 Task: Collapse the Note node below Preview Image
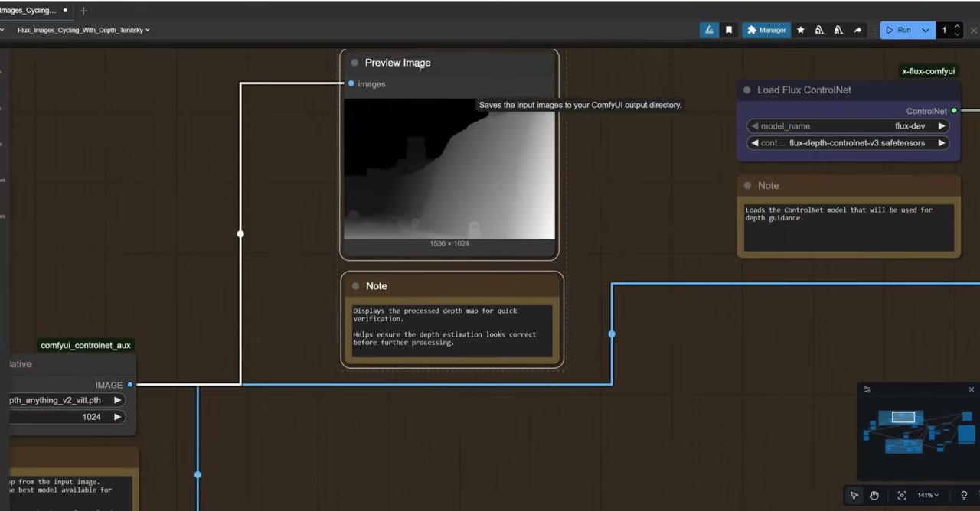click(355, 286)
